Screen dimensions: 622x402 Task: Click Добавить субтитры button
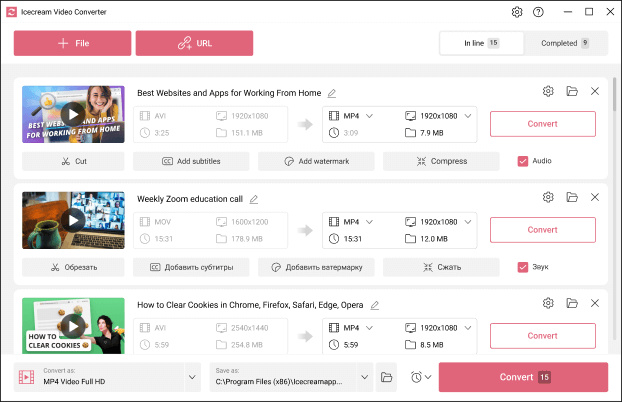click(191, 267)
